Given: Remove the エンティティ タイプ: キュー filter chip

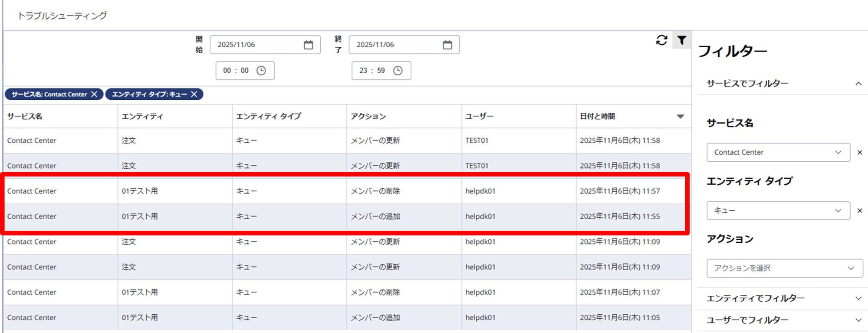Looking at the screenshot, I should click(x=194, y=94).
